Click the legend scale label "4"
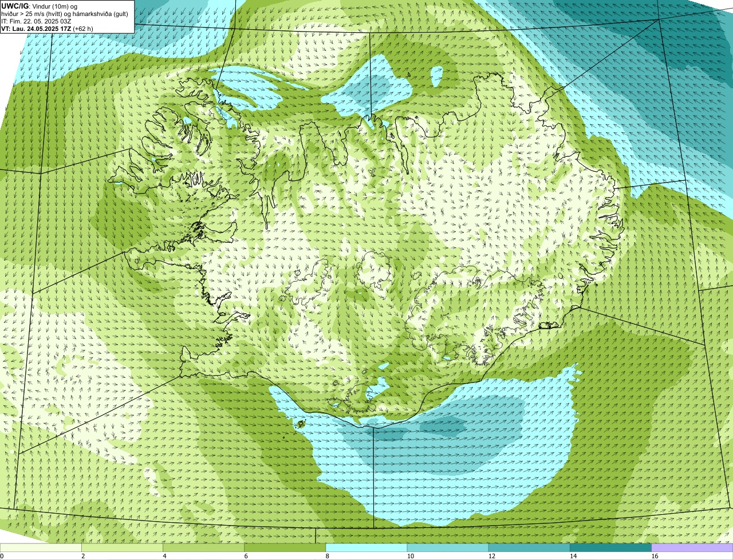 pyautogui.click(x=164, y=556)
